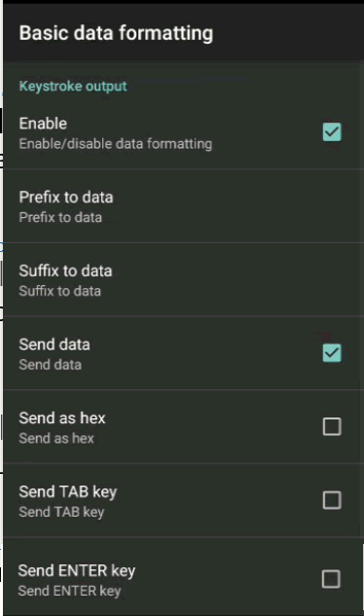Uncheck the Send data checkbox
This screenshot has height=616, width=364.
pyautogui.click(x=332, y=353)
